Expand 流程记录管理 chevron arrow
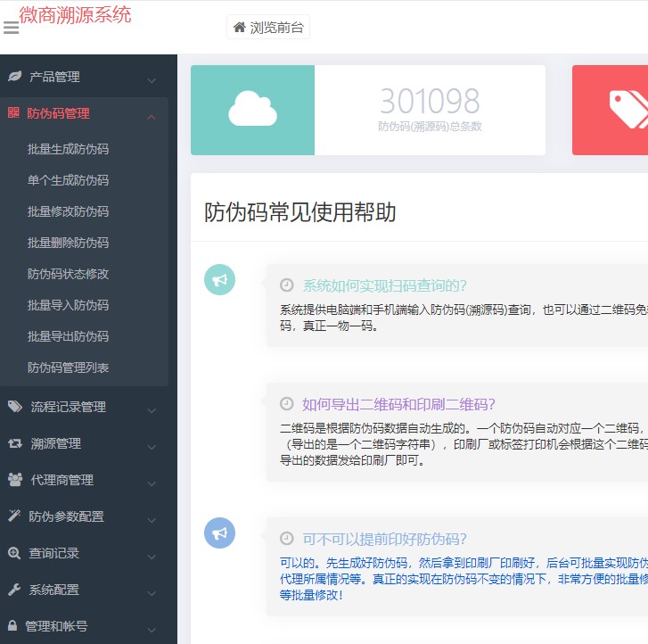This screenshot has width=648, height=644. click(152, 410)
